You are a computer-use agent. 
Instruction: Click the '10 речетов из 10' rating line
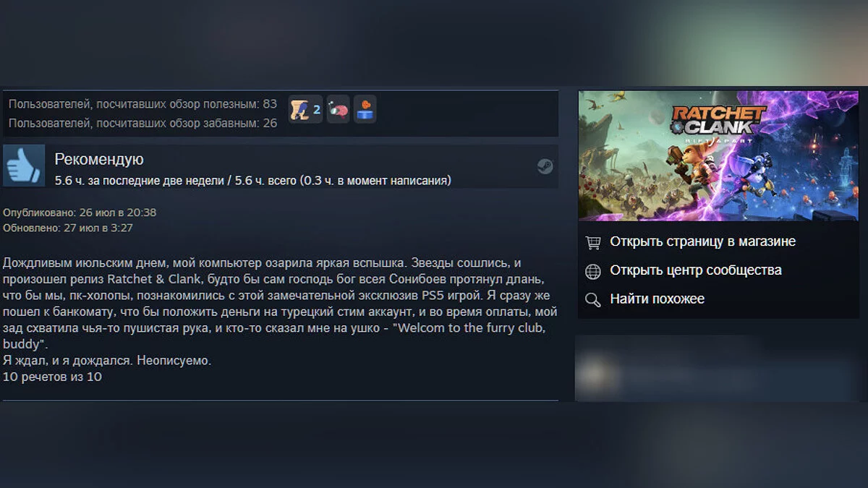[x=52, y=377]
